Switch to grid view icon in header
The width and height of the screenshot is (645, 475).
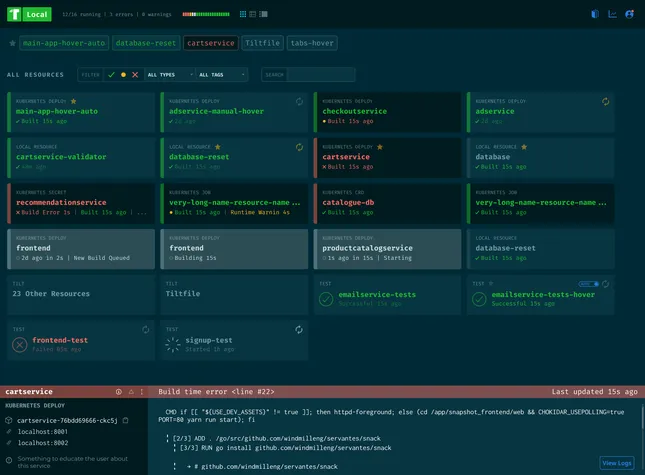pyautogui.click(x=243, y=14)
